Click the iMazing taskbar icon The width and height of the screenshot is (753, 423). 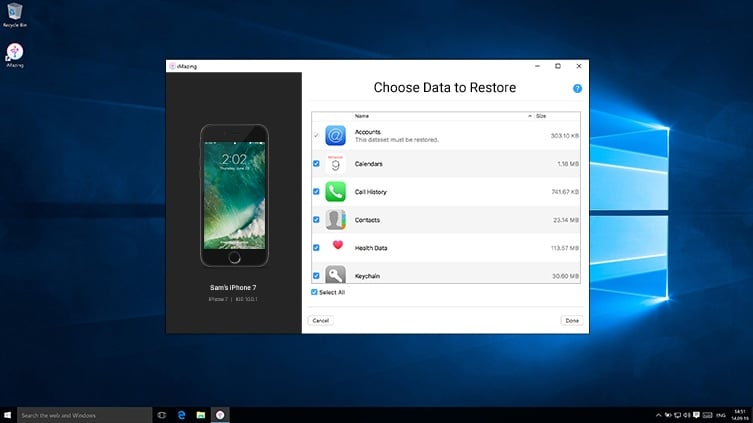click(x=220, y=415)
